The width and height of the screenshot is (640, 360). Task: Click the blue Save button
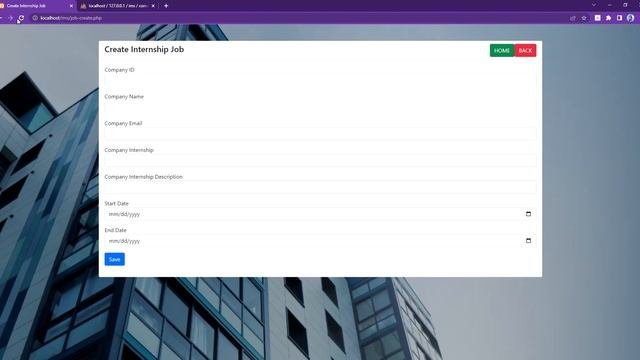click(115, 259)
